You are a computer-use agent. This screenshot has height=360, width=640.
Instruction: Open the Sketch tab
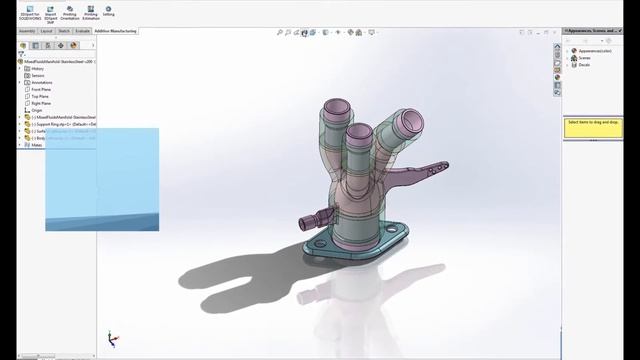pyautogui.click(x=64, y=31)
